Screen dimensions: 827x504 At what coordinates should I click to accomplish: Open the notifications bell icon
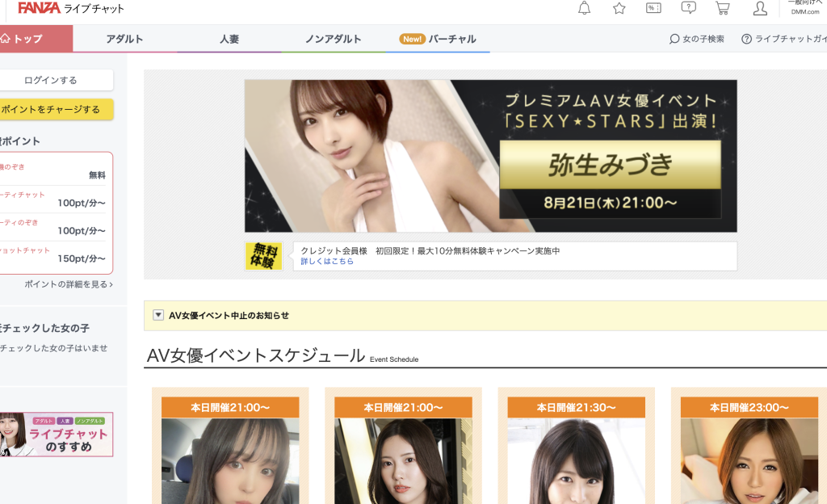point(584,8)
